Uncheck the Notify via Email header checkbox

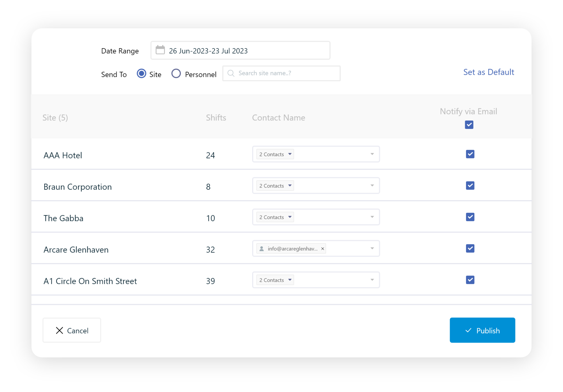pos(469,125)
